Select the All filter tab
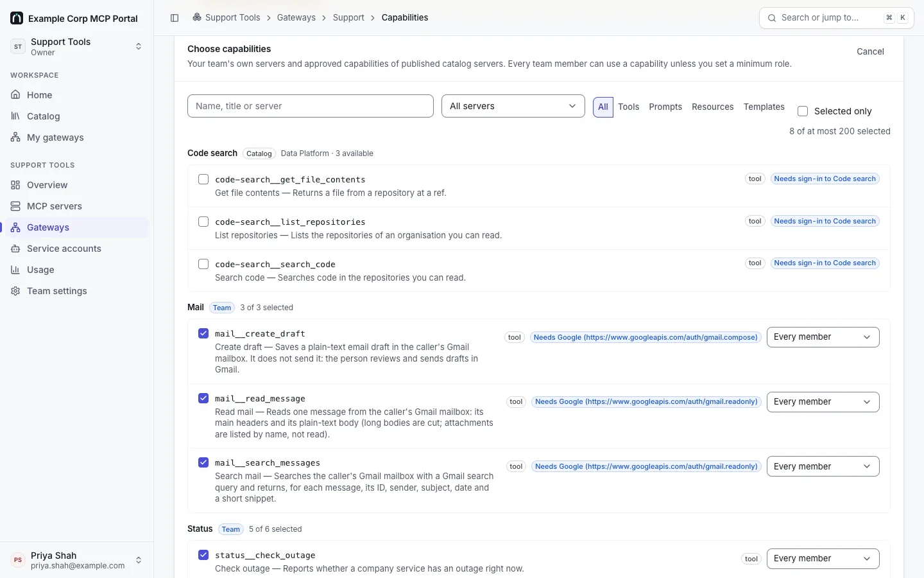 [603, 107]
